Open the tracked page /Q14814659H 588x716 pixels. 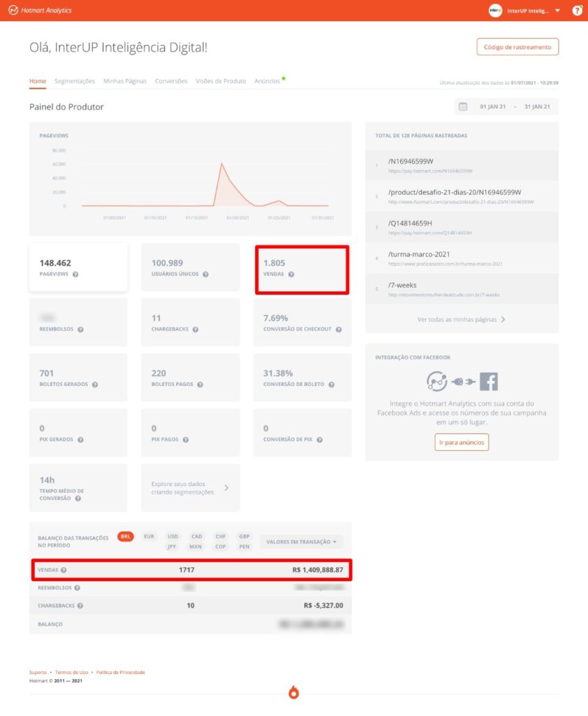[x=462, y=227]
